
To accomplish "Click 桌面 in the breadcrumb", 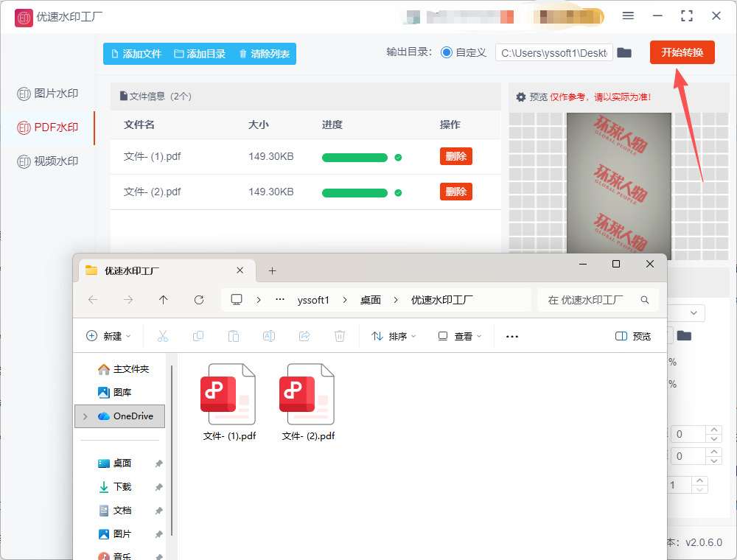I will click(371, 300).
